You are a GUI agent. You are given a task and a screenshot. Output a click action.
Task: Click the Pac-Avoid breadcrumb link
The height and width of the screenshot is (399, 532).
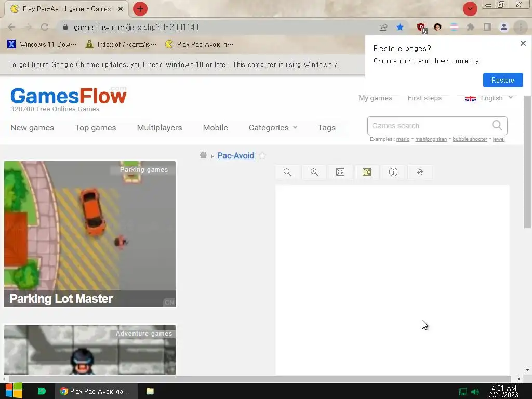pos(235,156)
